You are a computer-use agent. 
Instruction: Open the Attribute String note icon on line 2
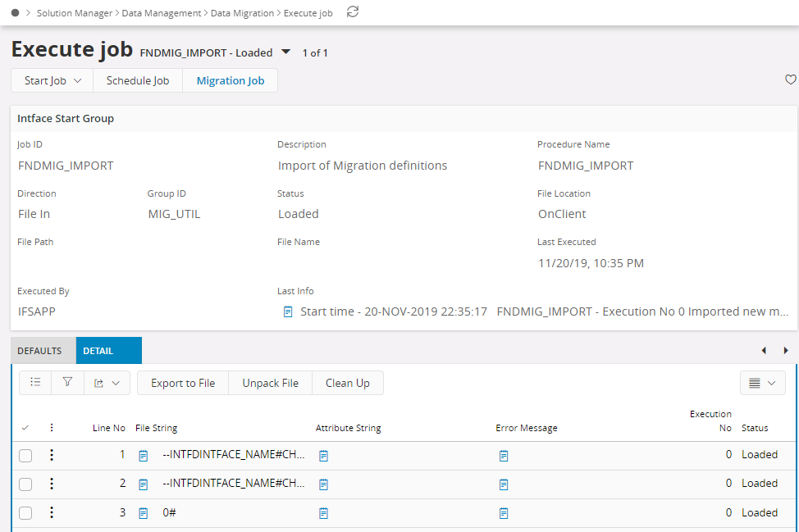323,483
